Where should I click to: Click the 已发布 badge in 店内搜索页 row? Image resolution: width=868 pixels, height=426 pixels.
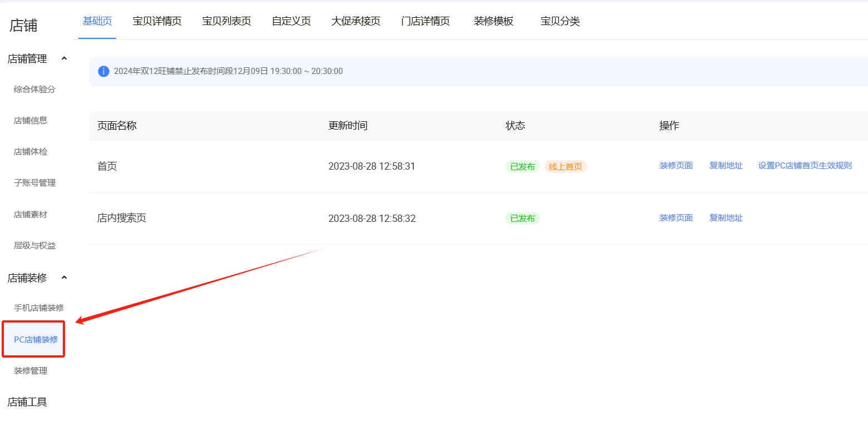click(523, 219)
